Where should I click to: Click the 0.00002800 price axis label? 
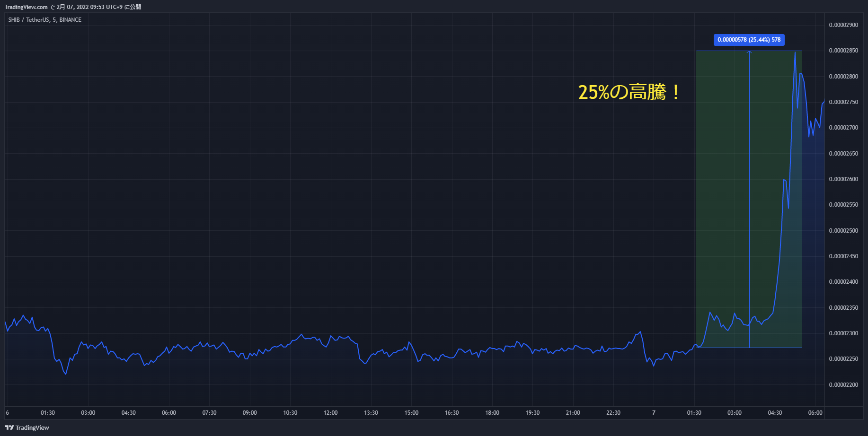843,77
